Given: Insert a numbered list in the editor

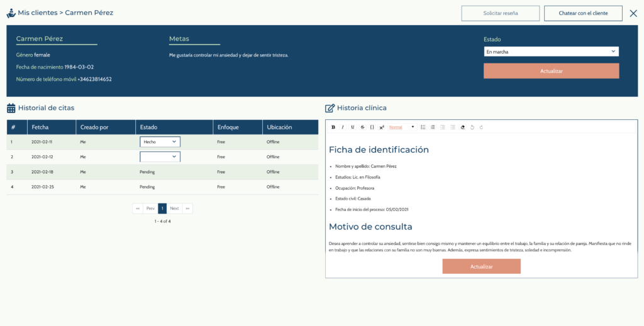Looking at the screenshot, I should point(433,127).
